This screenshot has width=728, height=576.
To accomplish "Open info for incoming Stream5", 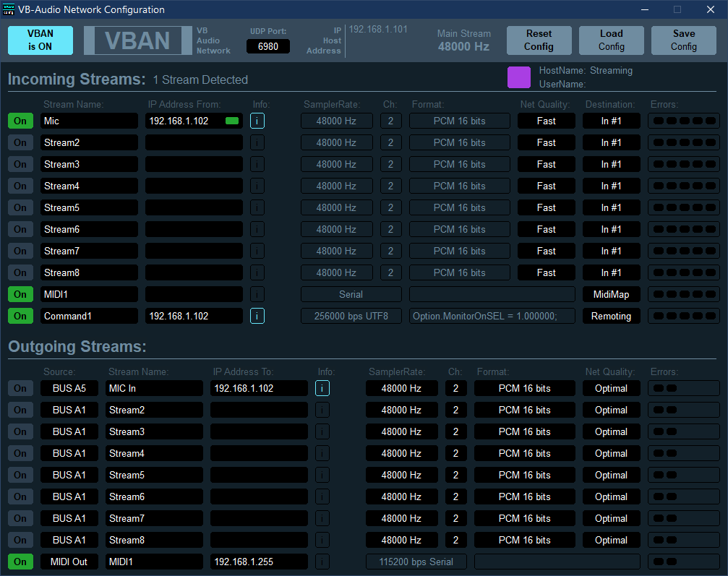I will [257, 207].
